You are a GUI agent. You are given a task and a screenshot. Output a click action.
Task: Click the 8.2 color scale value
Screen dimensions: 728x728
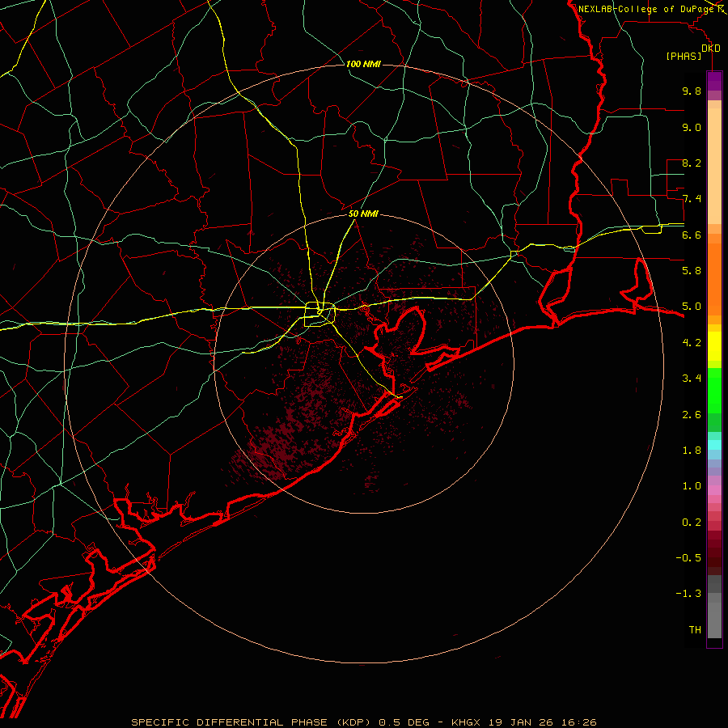click(692, 163)
